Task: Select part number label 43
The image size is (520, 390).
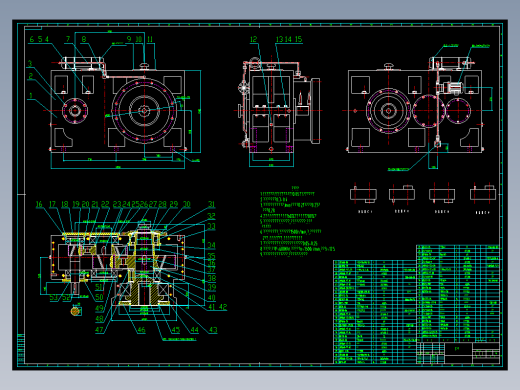Action: [213, 330]
